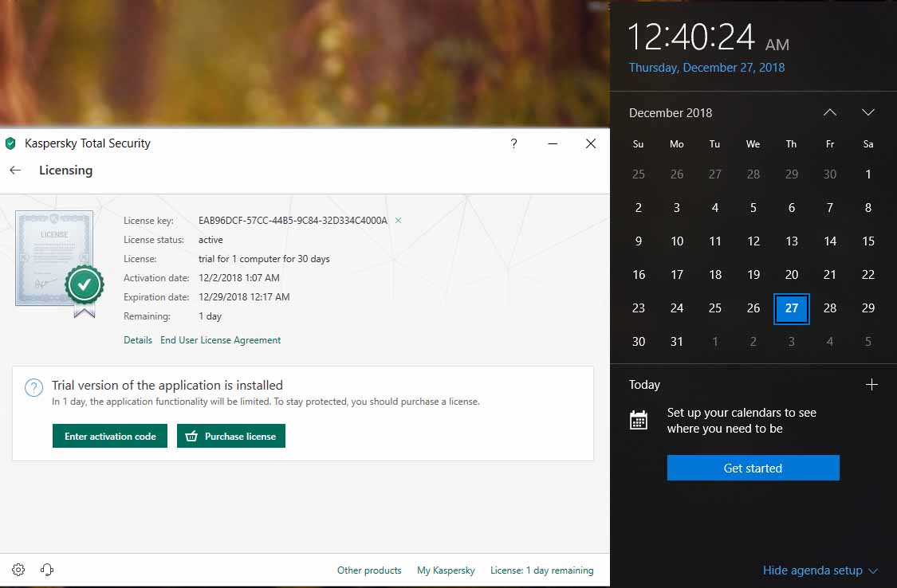
Task: Select November 30 in the calendar
Action: [829, 174]
